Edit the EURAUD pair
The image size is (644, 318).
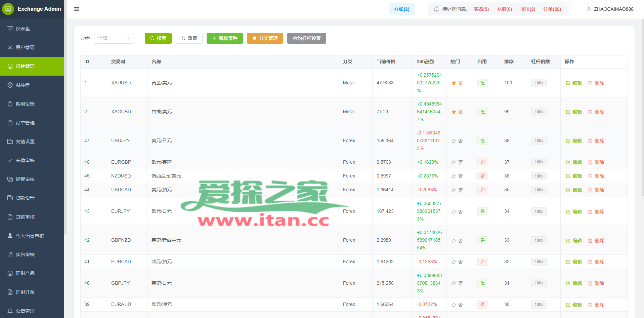coord(574,305)
